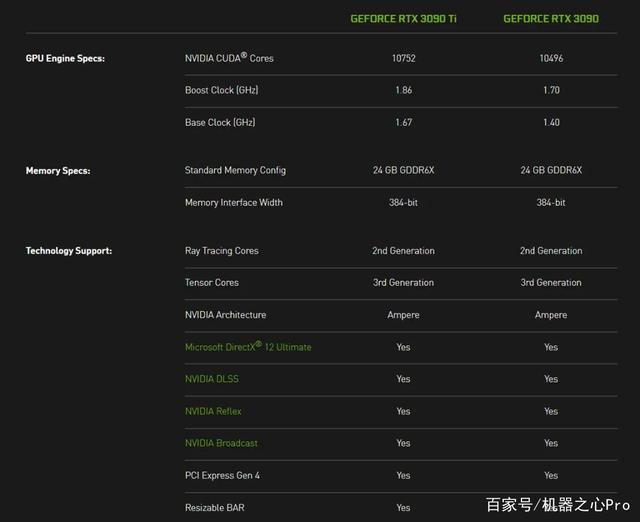Screen dimensions: 640x522
Task: Click the 3090 Ti 3rd Generation value
Action: pyautogui.click(x=403, y=282)
